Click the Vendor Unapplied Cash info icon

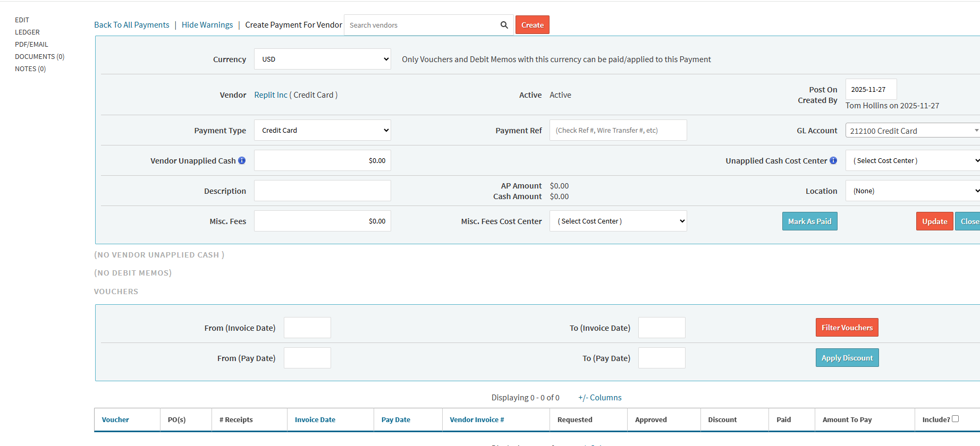(242, 160)
